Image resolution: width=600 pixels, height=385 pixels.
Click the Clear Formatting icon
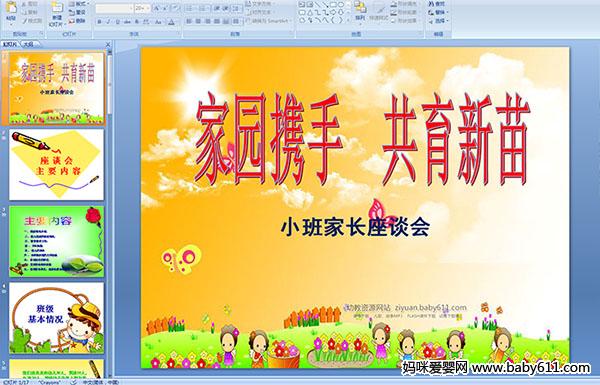coord(176,8)
